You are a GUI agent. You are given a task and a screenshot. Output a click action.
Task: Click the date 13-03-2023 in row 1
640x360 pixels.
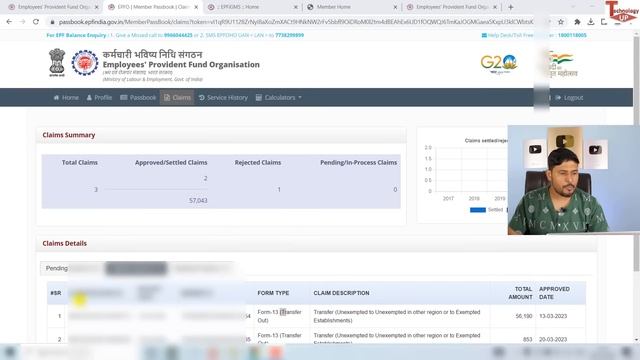coord(553,316)
